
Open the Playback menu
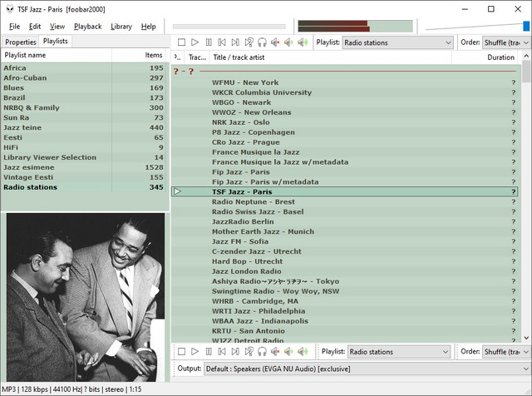[88, 26]
